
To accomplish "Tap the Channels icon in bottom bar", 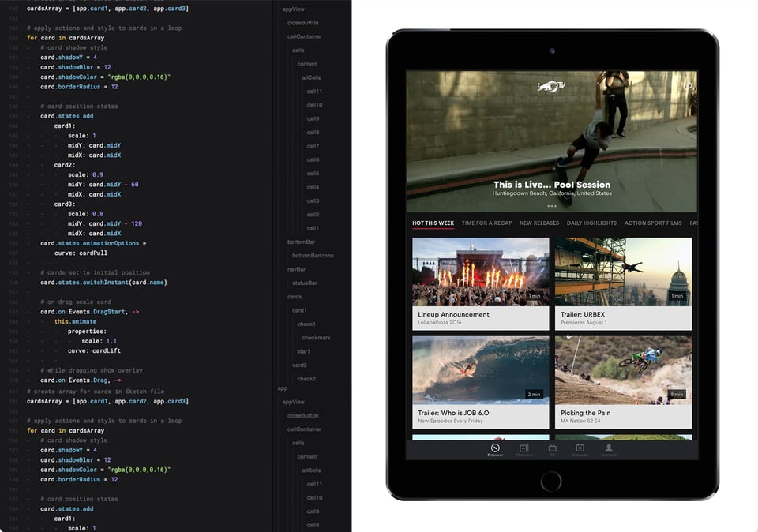I will [x=523, y=450].
